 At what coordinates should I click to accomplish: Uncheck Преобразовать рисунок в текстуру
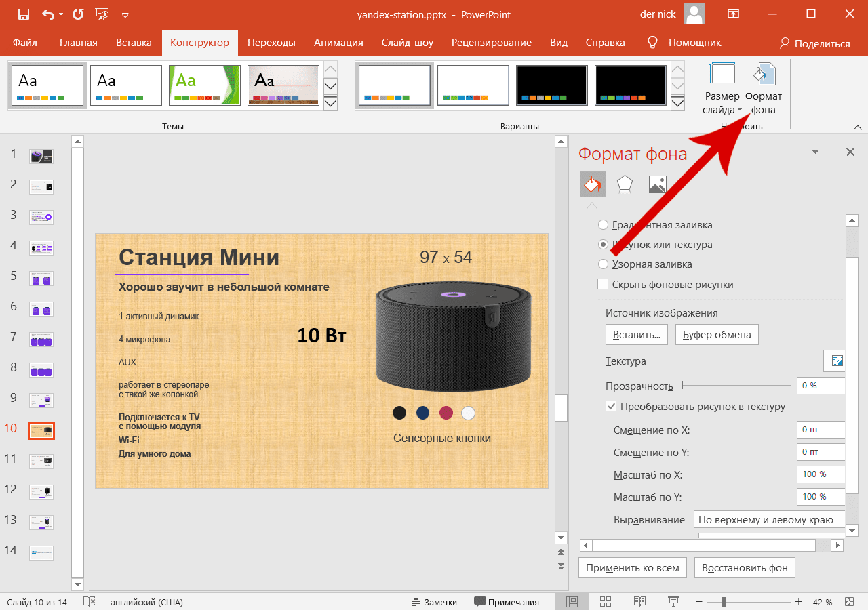pos(611,407)
